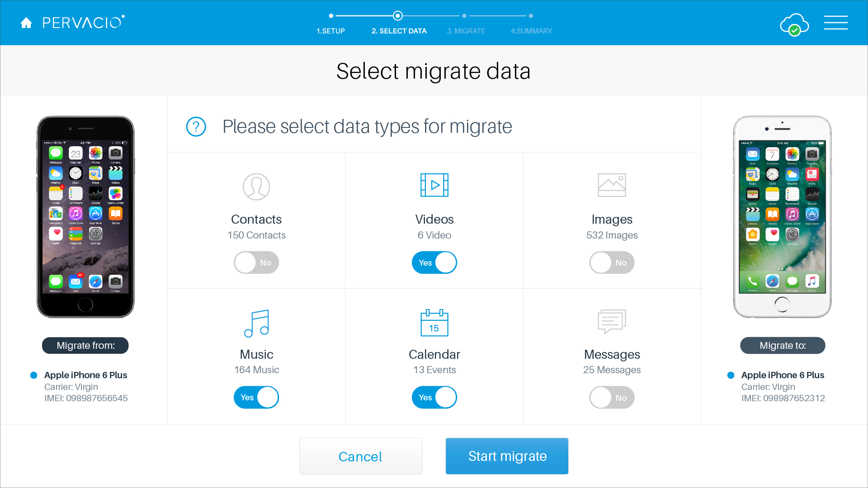Click Start migrate button

pos(507,456)
